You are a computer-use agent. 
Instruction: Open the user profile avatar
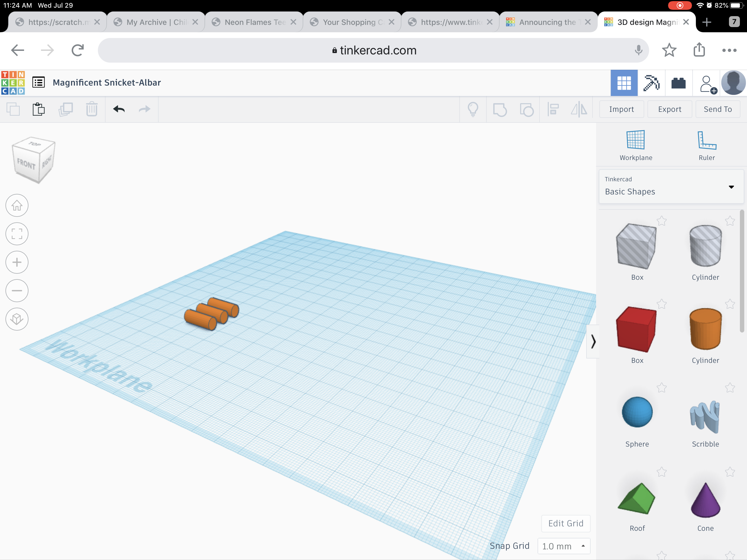pos(733,83)
